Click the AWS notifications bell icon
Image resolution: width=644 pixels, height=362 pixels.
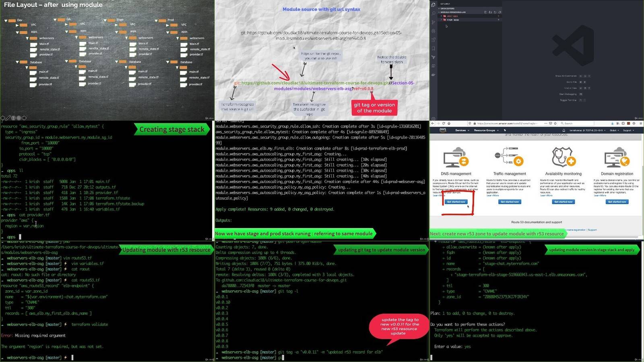point(564,130)
